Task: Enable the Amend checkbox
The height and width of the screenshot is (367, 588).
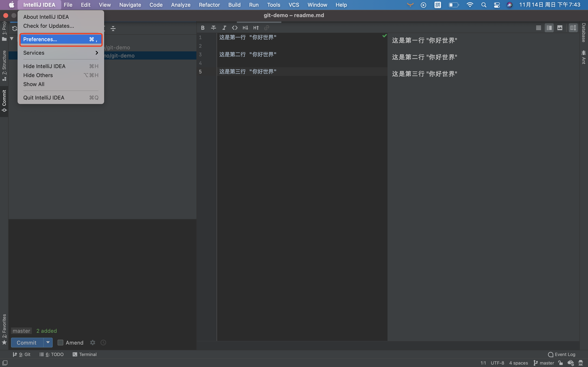Action: tap(60, 343)
